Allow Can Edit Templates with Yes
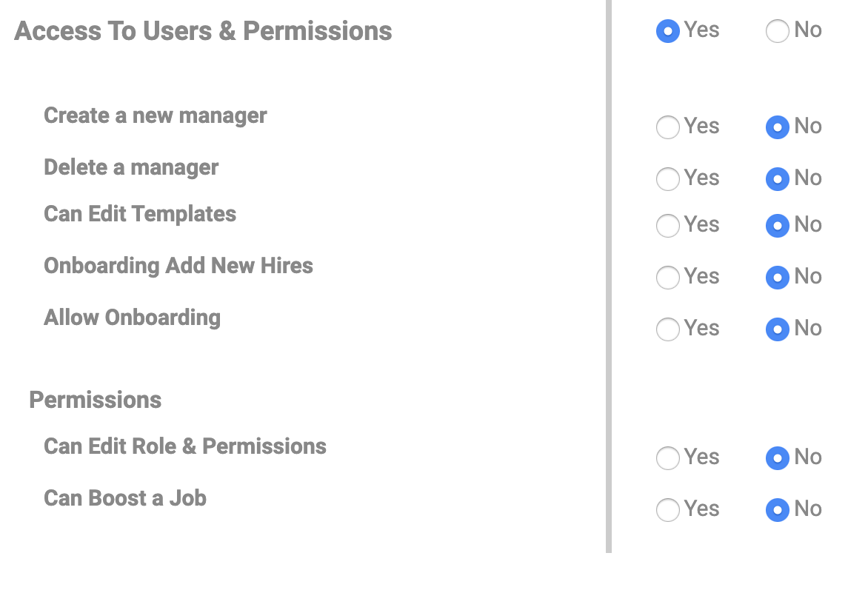Viewport: 868px width, 610px height. 668,226
